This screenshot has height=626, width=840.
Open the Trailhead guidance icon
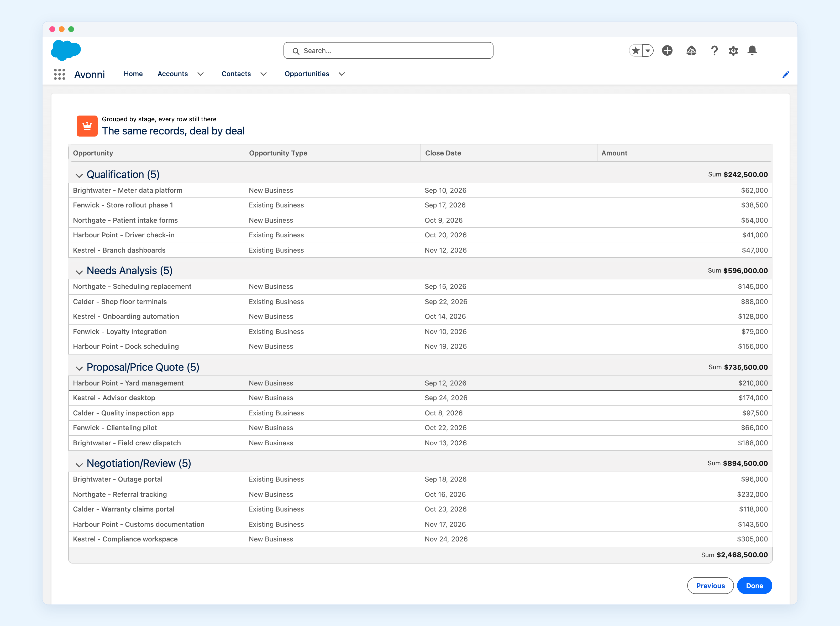(x=691, y=50)
